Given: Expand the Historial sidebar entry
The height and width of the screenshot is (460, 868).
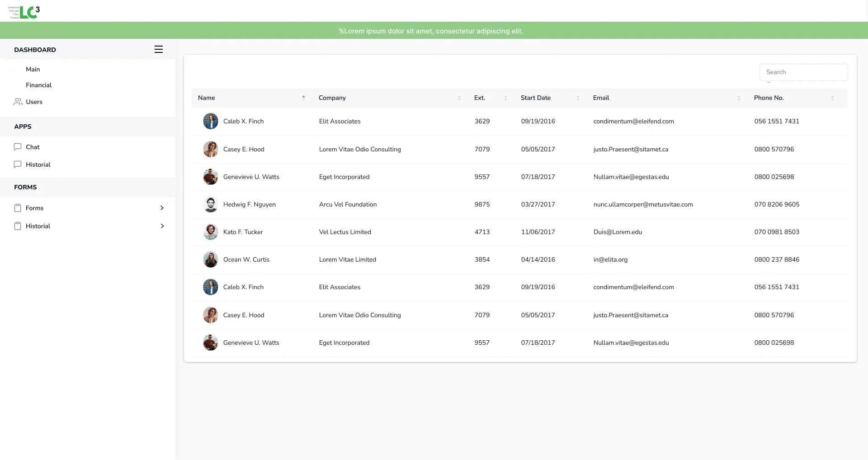Looking at the screenshot, I should click(162, 226).
